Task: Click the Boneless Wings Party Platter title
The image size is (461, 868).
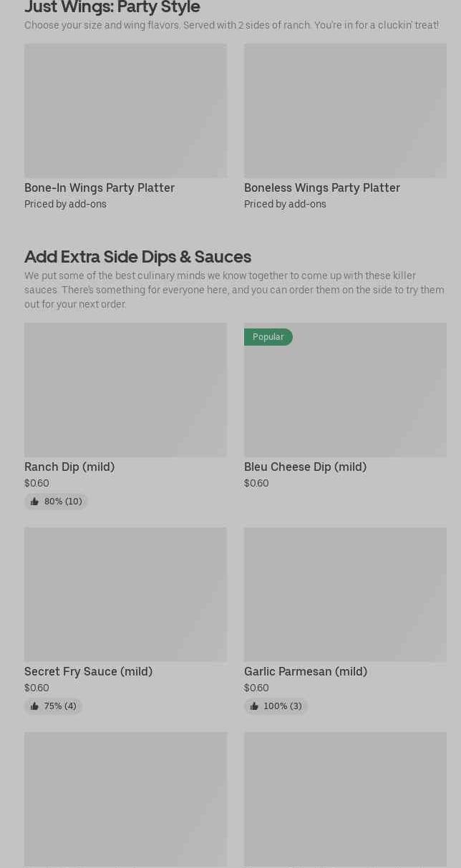Action: pos(322,187)
